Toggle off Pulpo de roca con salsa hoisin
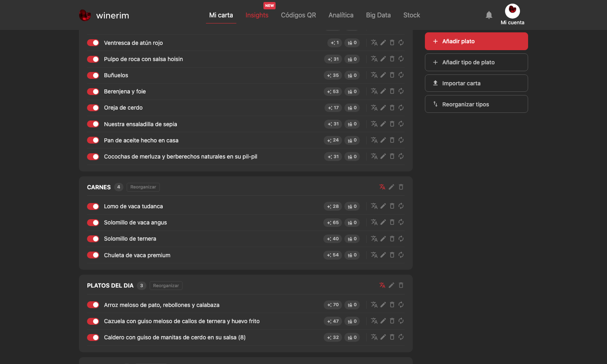The image size is (607, 364). (x=93, y=59)
